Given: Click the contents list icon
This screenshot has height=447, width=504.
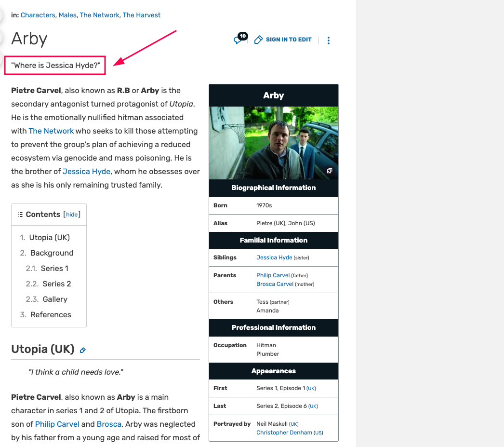Looking at the screenshot, I should point(20,215).
